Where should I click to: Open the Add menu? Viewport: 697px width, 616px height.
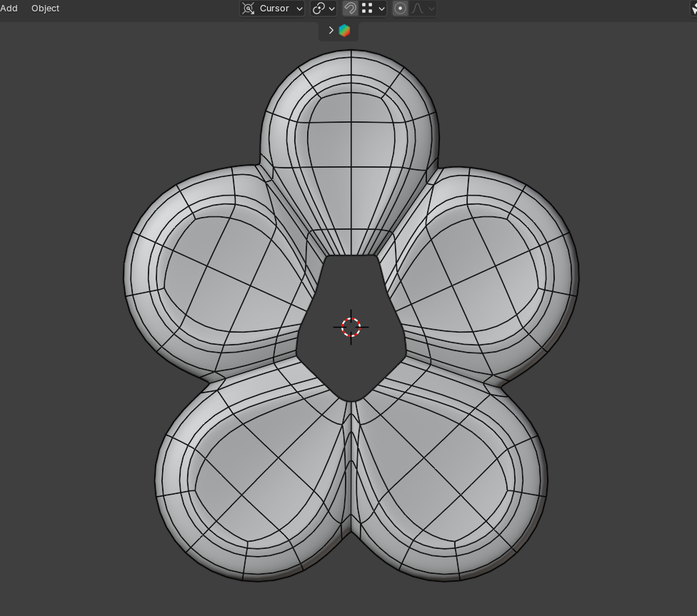[9, 9]
